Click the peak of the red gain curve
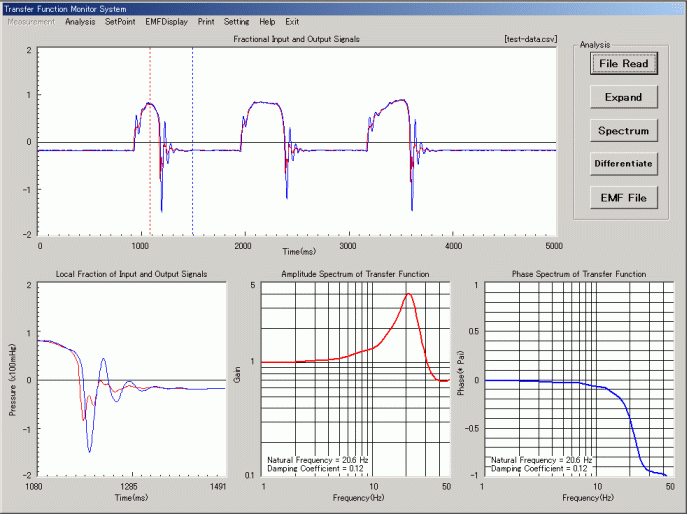The height and width of the screenshot is (514, 687). (x=408, y=294)
